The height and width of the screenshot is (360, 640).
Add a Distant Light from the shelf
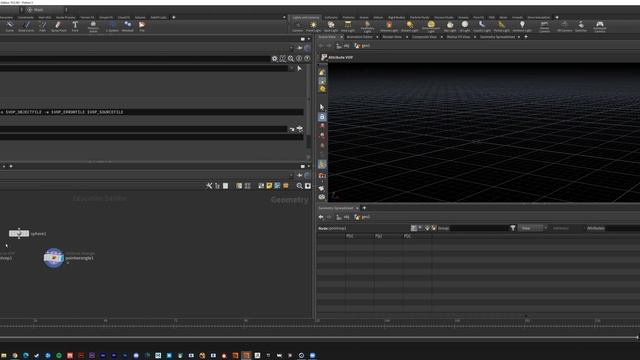pos(409,27)
